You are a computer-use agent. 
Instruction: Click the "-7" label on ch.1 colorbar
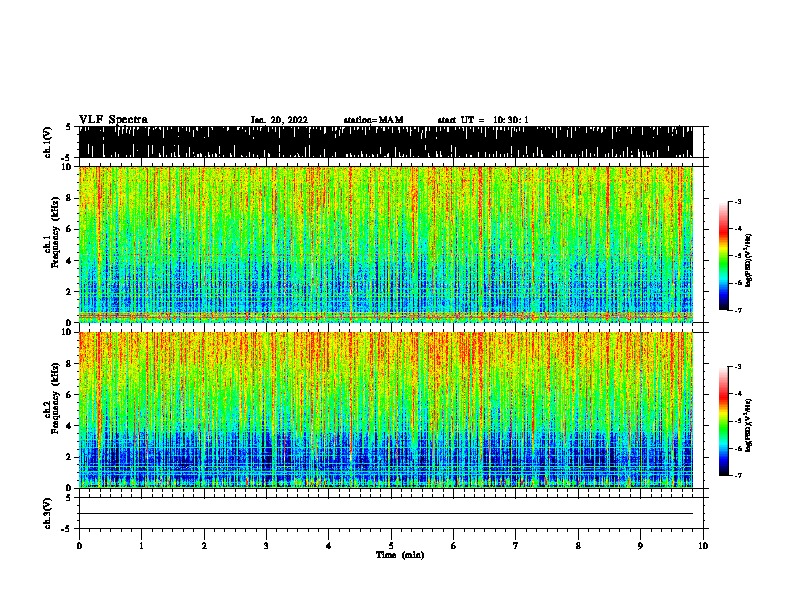pyautogui.click(x=738, y=310)
